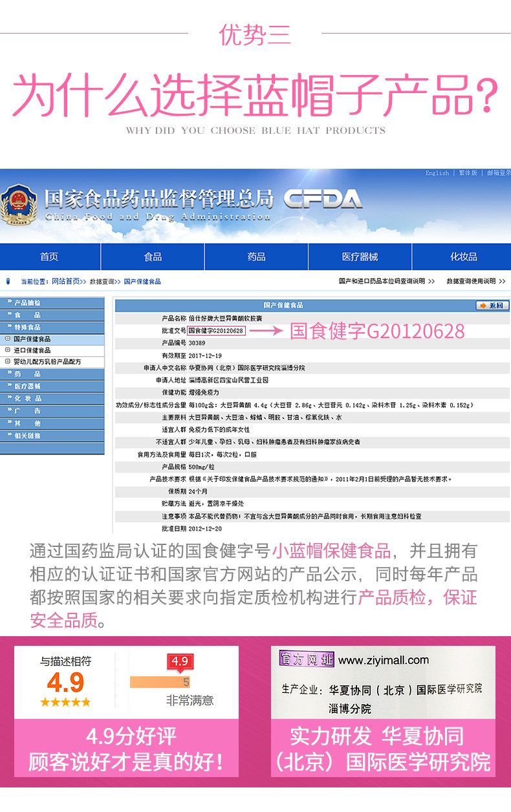
Task: Expand the 产品抽检 sidebar section
Action: click(52, 303)
